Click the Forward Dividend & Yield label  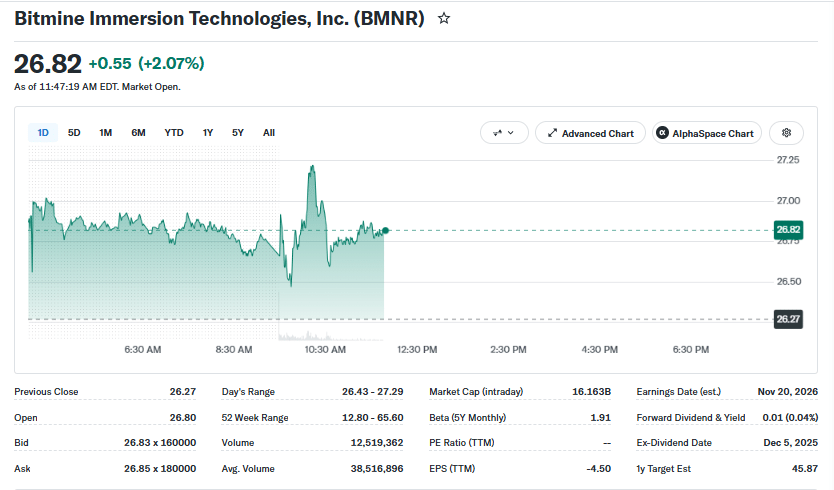tap(691, 418)
